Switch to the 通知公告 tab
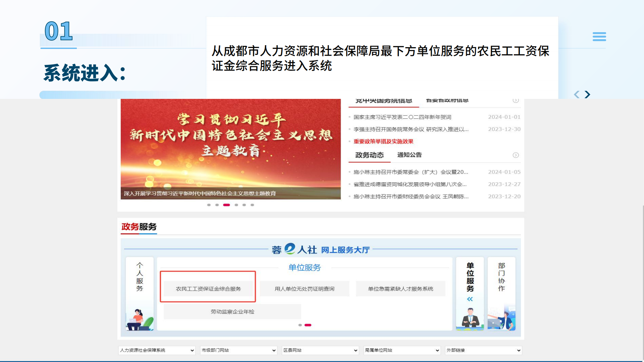 409,155
